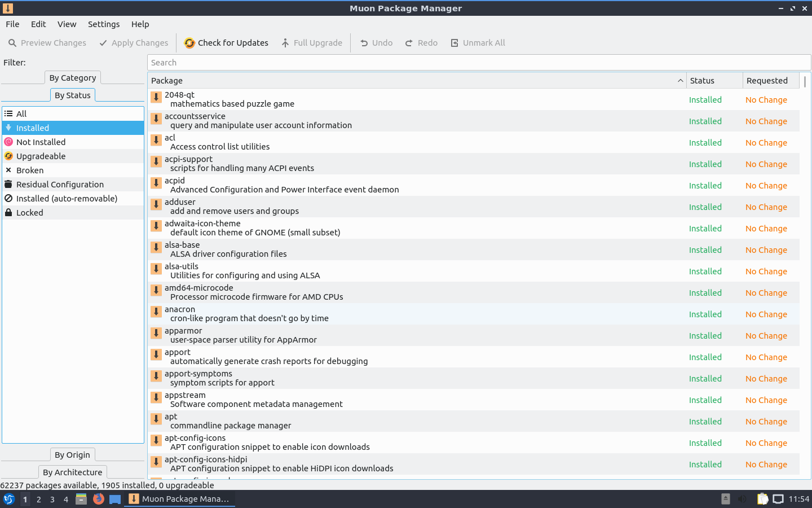Click the Unmark All icon
This screenshot has height=508, width=812.
click(x=454, y=43)
